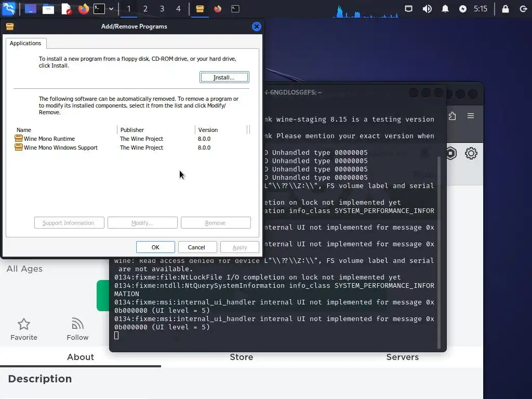Click the show desktop icon in panel
532x399 pixels.
click(x=31, y=9)
